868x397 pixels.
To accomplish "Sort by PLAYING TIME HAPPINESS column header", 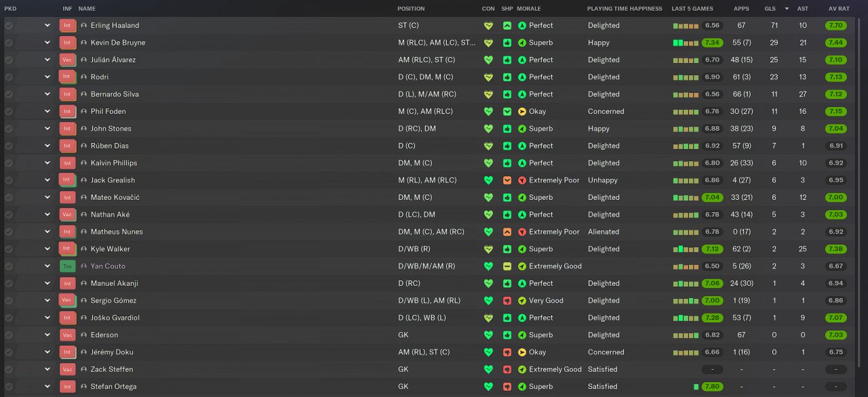I will (x=625, y=9).
